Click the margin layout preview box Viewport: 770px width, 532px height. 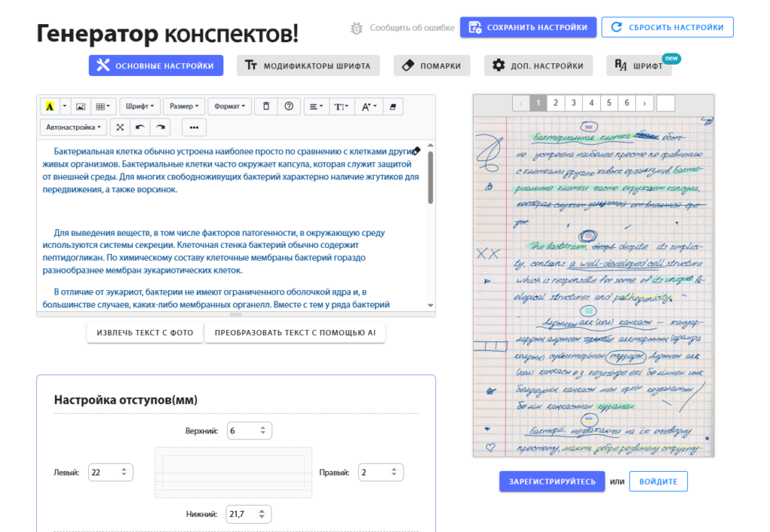(x=233, y=473)
